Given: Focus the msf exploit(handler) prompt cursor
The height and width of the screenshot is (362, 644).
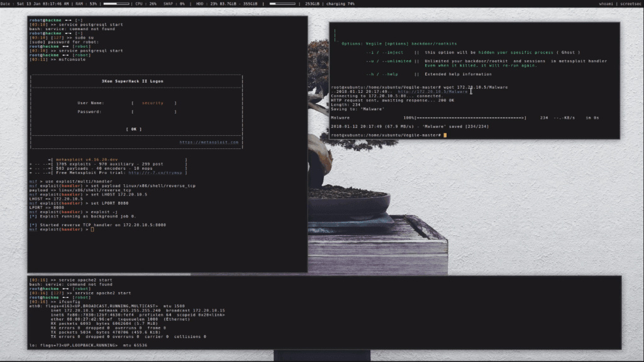Looking at the screenshot, I should (x=92, y=229).
